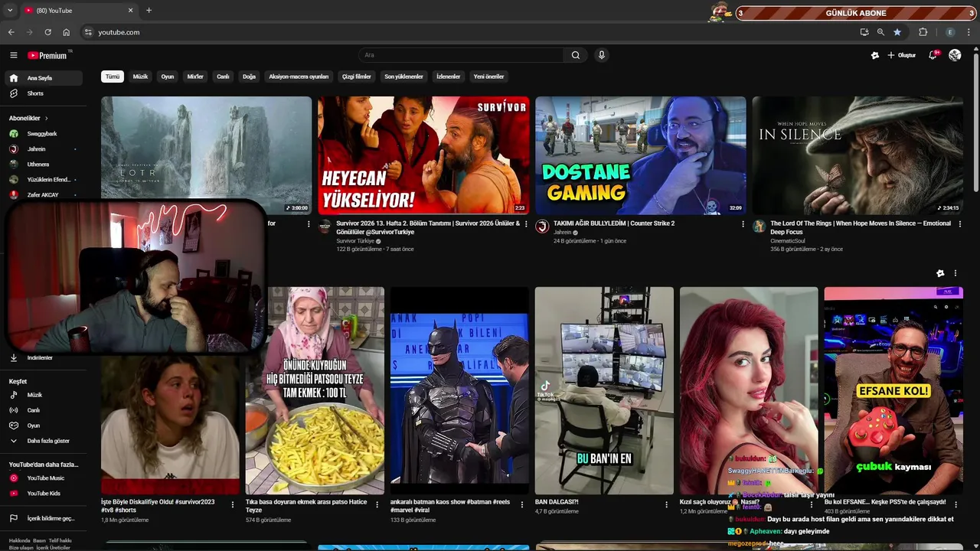This screenshot has width=980, height=551.
Task: Reload the page in browser toolbar
Action: tap(47, 32)
